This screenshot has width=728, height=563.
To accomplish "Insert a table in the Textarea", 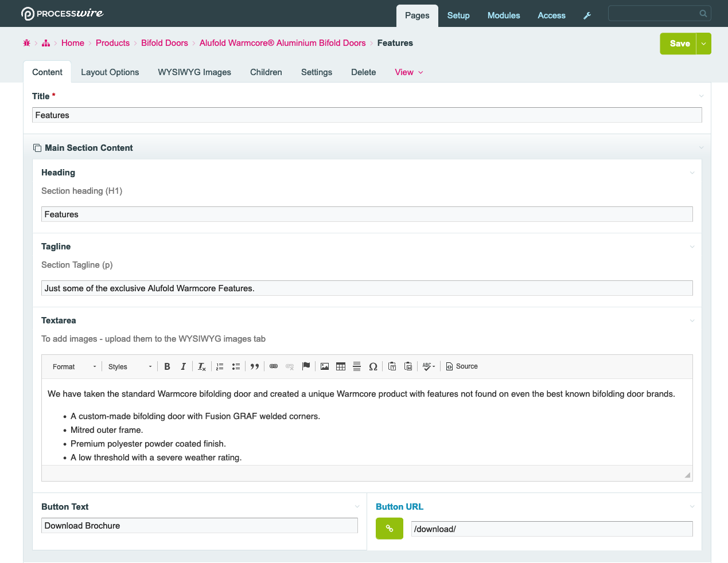I will coord(341,366).
